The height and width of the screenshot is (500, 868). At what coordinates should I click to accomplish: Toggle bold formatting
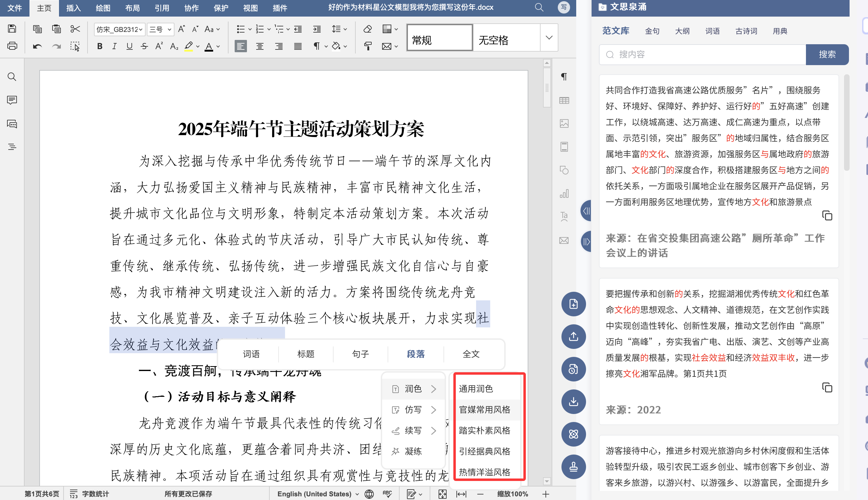[100, 46]
